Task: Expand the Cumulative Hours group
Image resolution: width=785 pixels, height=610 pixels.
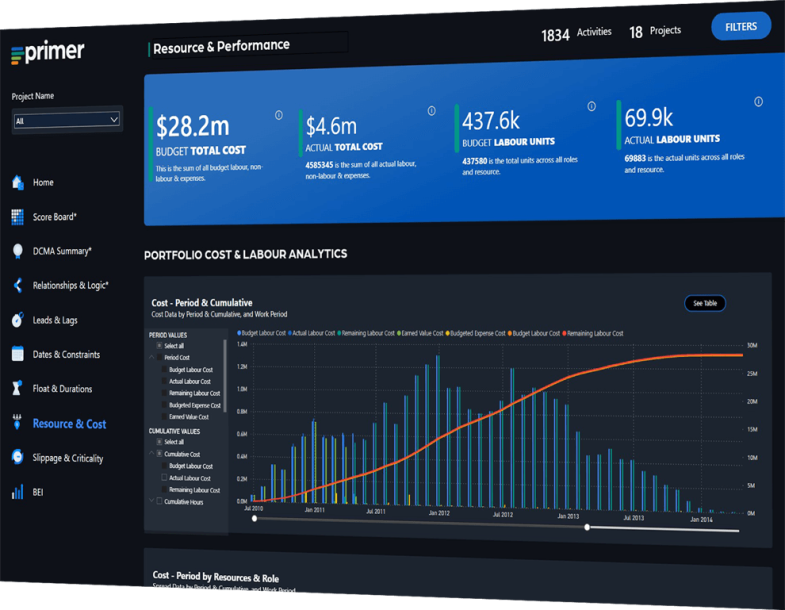Action: coord(152,501)
